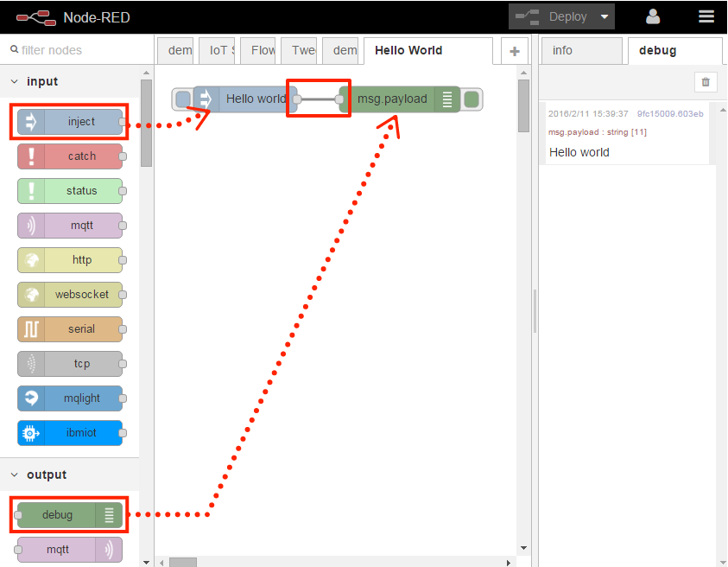Image resolution: width=728 pixels, height=567 pixels.
Task: Click the debug palette node list icon
Action: click(x=109, y=515)
